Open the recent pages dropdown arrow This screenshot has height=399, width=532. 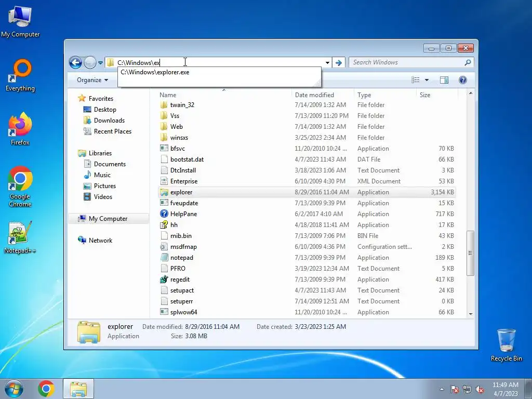pyautogui.click(x=100, y=63)
